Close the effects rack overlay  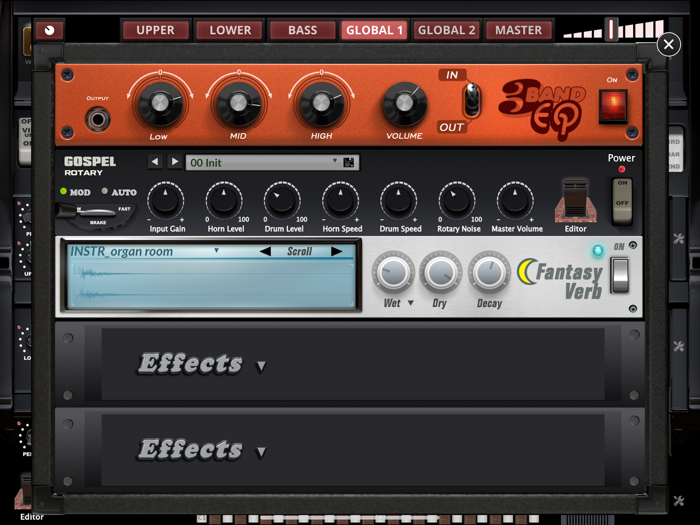[x=668, y=44]
